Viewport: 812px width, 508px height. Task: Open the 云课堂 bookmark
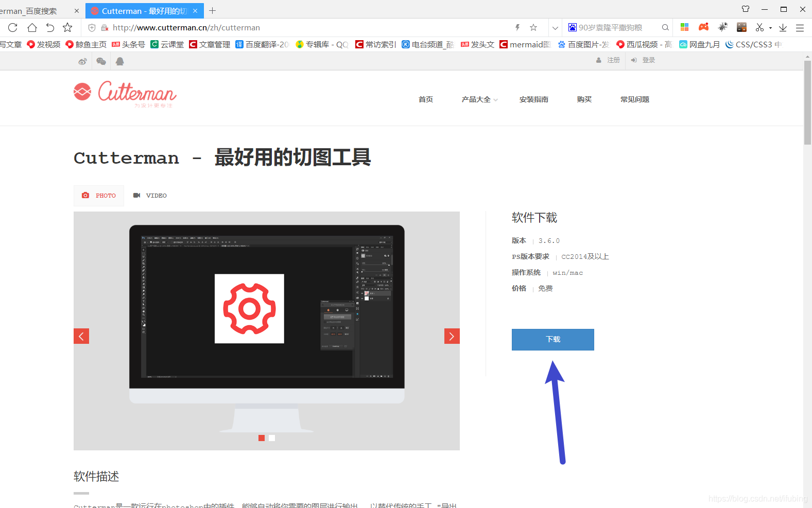click(167, 45)
